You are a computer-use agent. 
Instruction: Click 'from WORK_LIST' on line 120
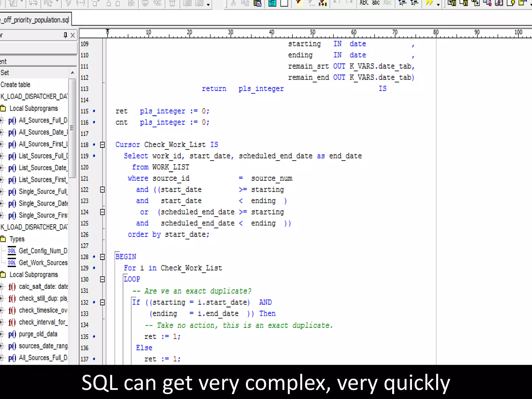coord(161,167)
